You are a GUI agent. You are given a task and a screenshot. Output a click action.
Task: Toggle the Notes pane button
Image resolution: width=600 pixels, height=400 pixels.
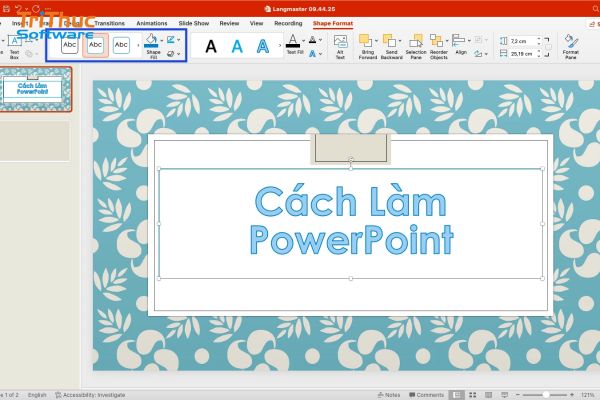coord(389,395)
